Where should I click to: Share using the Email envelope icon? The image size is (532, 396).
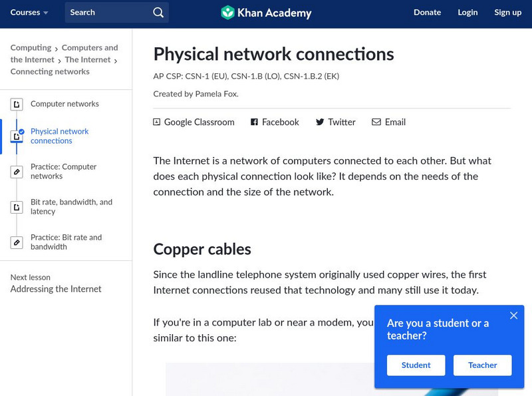tap(375, 122)
